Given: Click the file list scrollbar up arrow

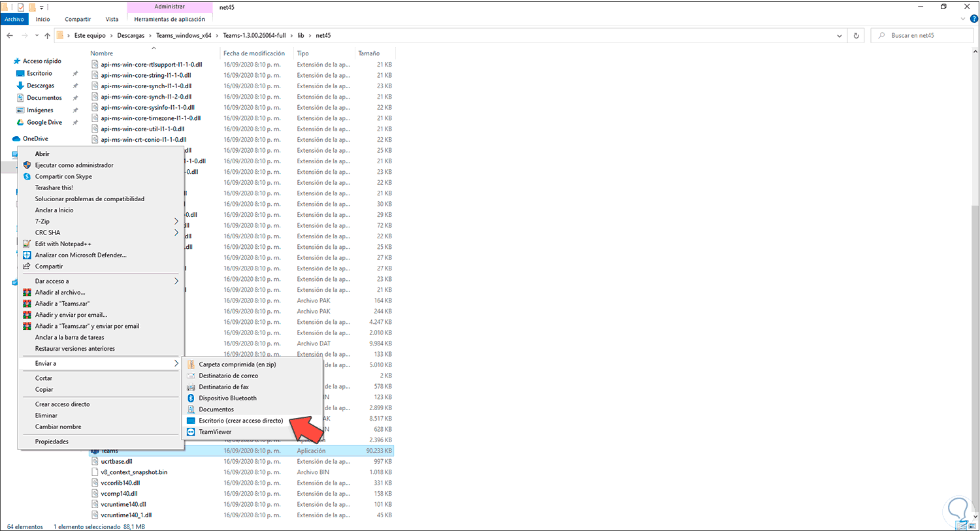Looking at the screenshot, I should point(975,52).
